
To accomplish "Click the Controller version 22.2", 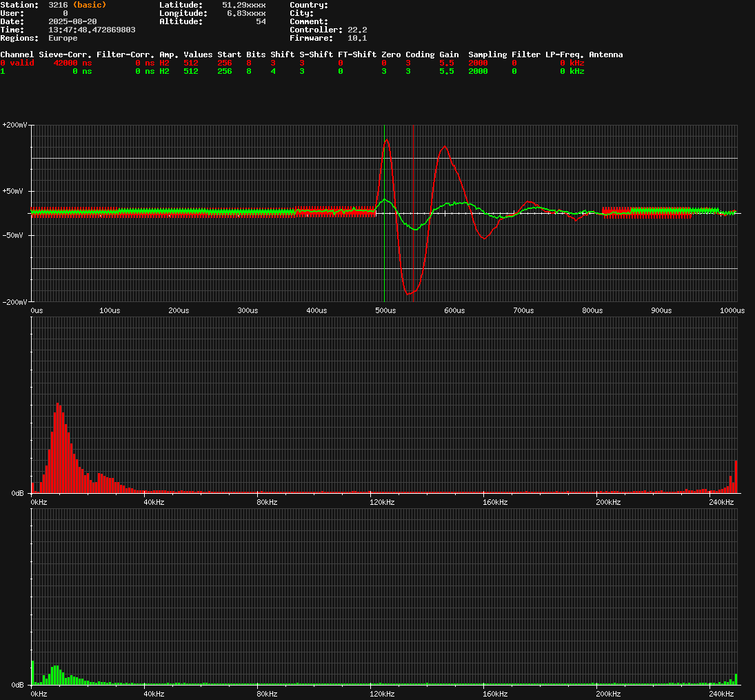I will [x=357, y=30].
